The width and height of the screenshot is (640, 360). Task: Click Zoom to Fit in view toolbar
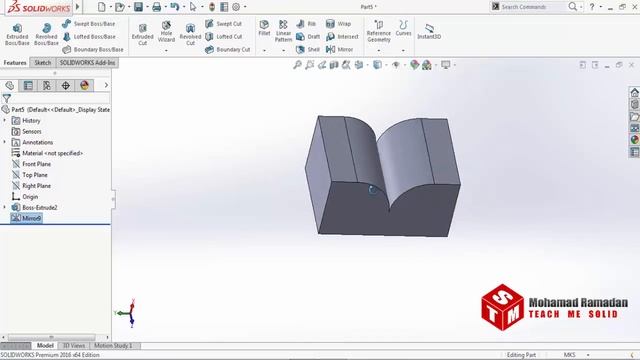[x=297, y=65]
